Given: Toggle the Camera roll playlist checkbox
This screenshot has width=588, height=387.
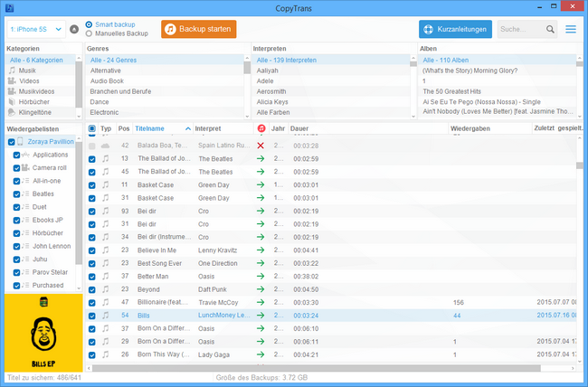Looking at the screenshot, I should (17, 167).
